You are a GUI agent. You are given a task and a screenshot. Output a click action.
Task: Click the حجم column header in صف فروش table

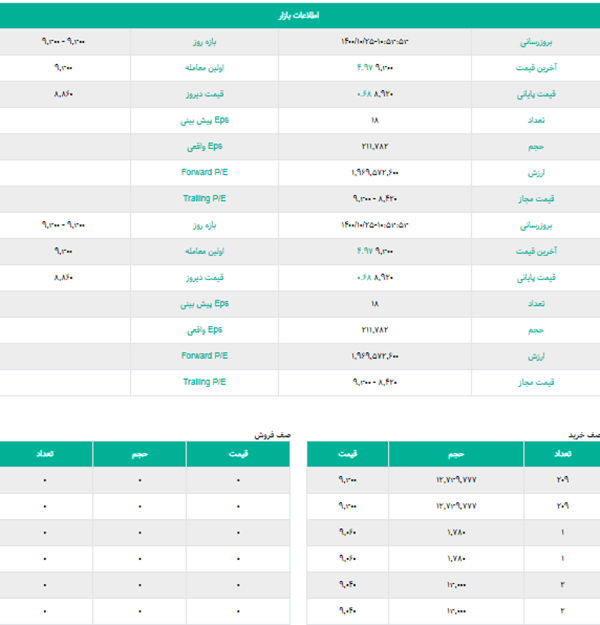click(140, 454)
